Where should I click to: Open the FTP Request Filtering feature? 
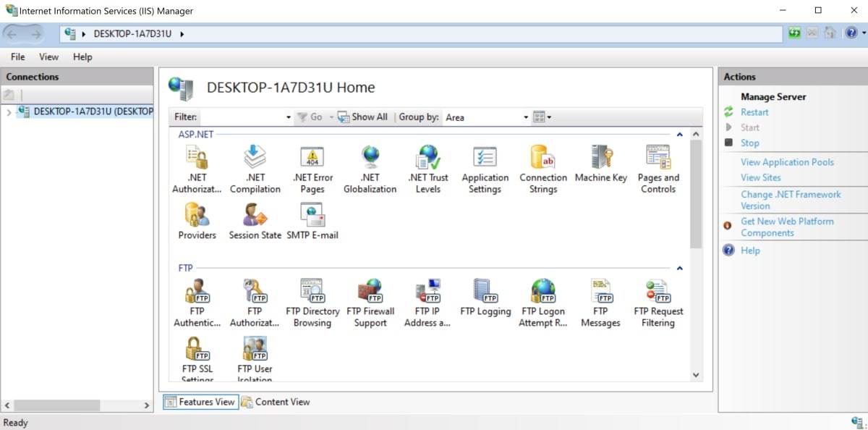pos(658,303)
